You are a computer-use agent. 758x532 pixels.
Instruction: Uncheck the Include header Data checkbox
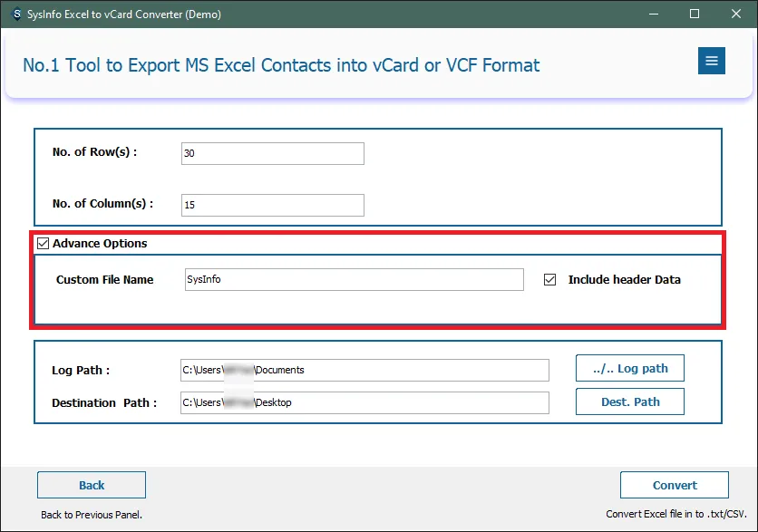click(x=549, y=280)
